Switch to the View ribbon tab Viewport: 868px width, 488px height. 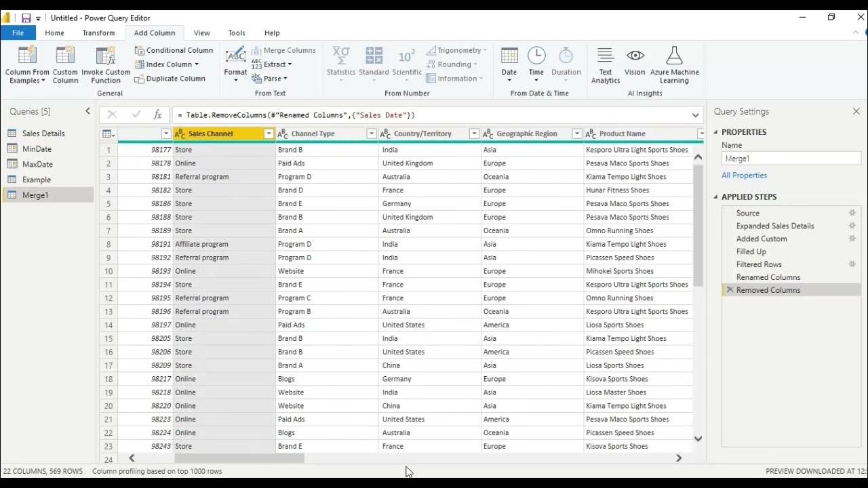click(201, 33)
